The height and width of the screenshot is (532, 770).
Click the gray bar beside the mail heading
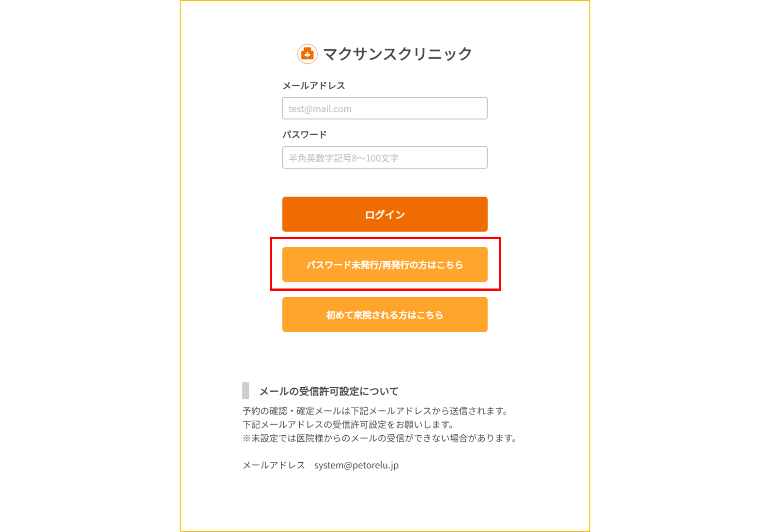click(246, 391)
